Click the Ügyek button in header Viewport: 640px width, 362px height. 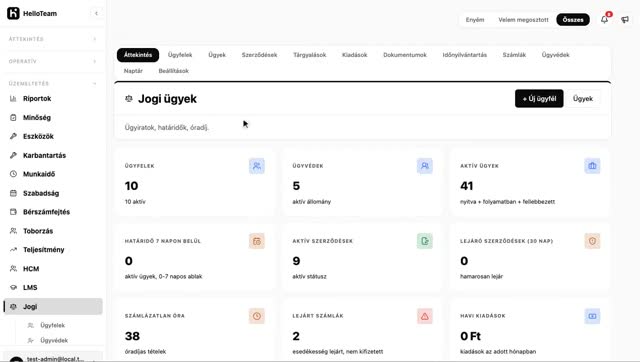tap(583, 98)
